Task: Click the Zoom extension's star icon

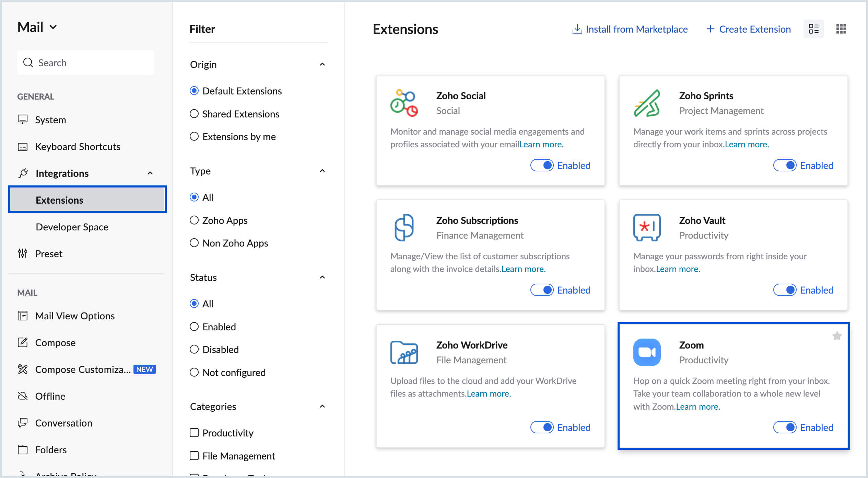Action: click(837, 336)
